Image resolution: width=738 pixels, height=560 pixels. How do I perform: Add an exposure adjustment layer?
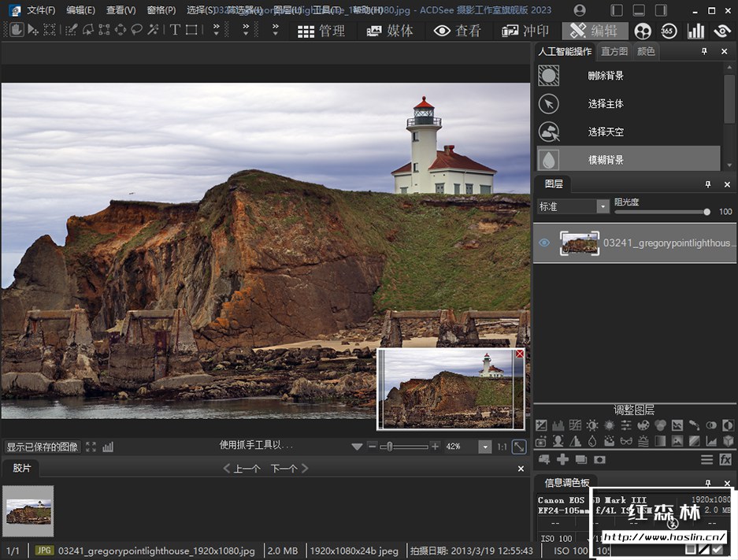click(542, 426)
